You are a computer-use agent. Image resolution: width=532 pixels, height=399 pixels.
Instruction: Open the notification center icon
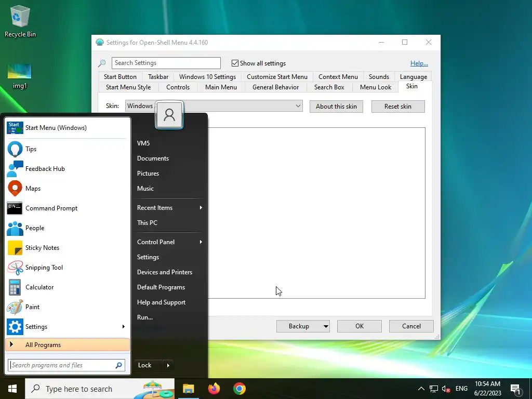516,389
